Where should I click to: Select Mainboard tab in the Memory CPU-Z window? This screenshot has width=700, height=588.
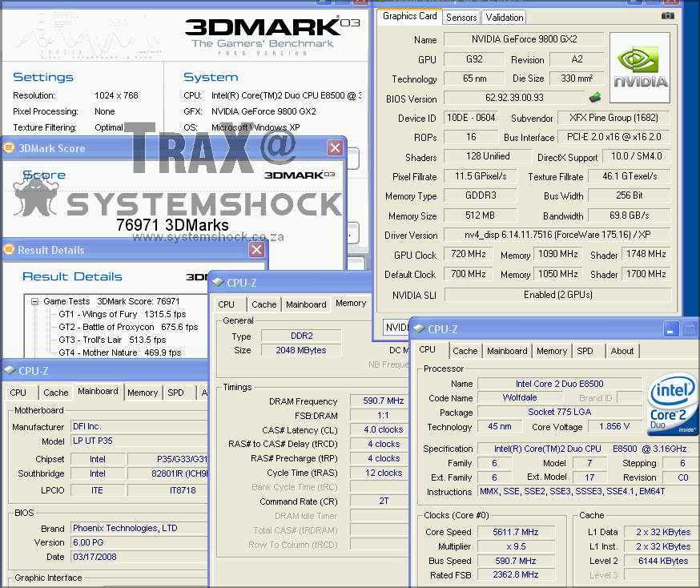tap(306, 304)
